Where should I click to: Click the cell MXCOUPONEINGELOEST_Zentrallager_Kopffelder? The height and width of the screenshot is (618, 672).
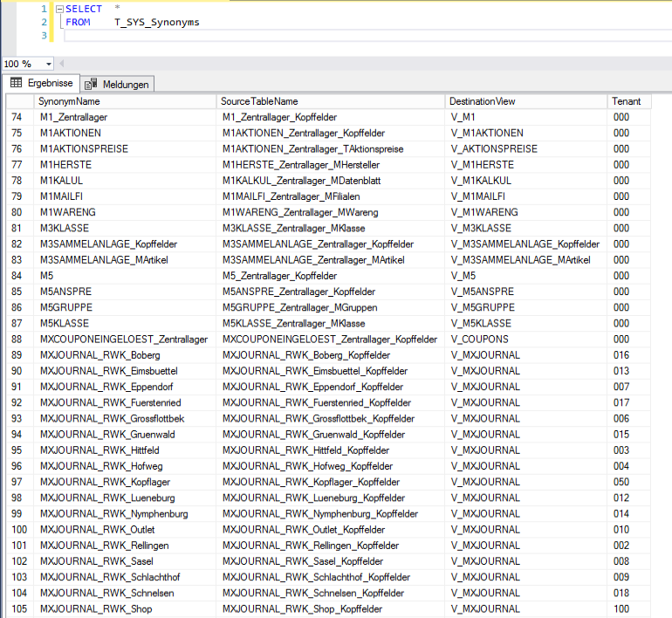[331, 339]
